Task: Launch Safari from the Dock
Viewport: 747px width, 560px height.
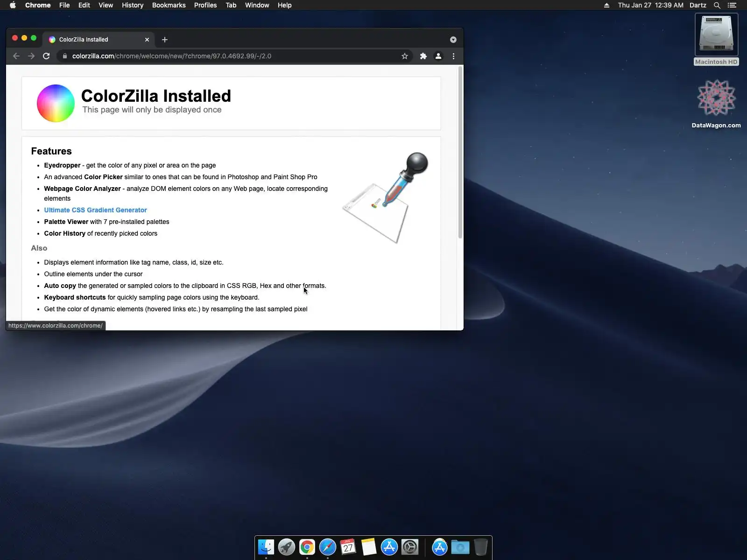Action: click(328, 547)
